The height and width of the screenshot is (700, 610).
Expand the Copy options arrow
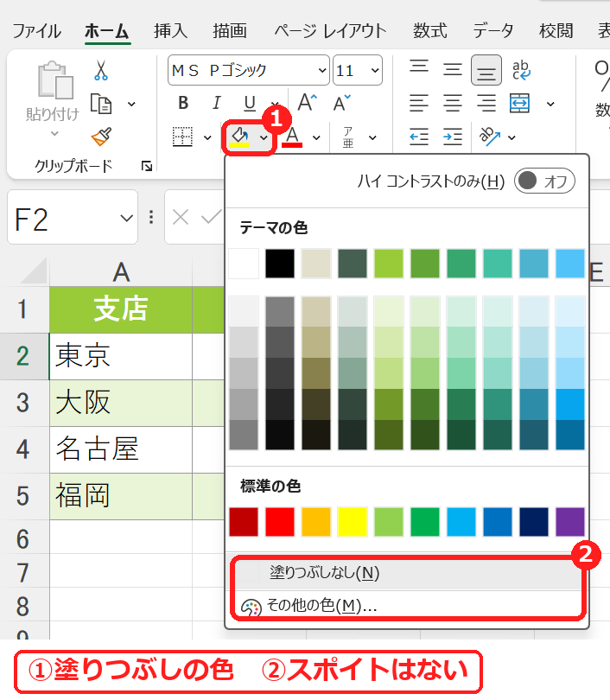click(131, 104)
